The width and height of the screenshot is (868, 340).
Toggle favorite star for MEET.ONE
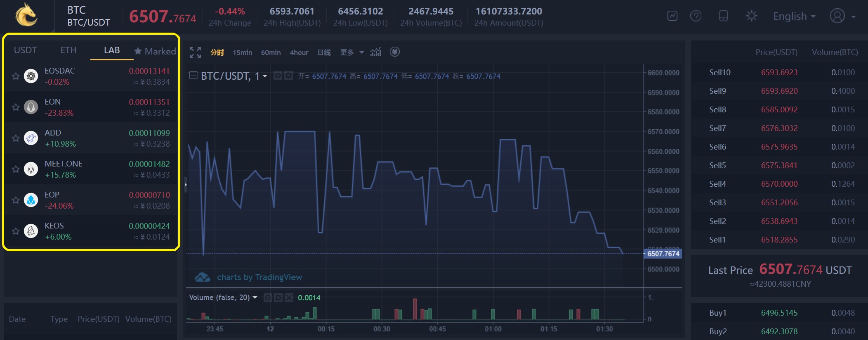16,169
